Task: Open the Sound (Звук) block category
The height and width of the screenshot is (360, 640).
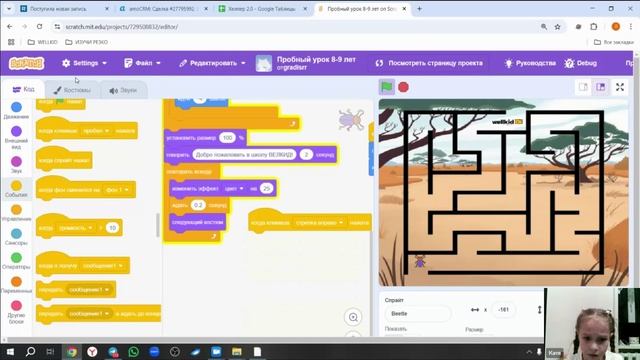Action: 16,165
